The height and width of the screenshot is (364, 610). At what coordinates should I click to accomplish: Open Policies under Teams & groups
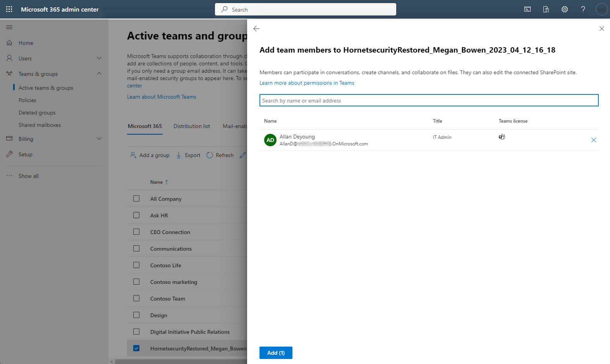coord(27,100)
